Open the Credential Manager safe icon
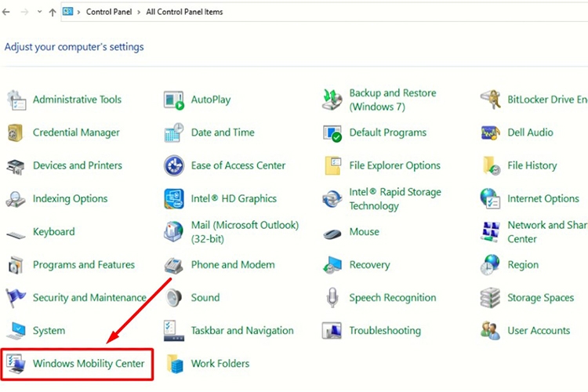Screen dimensions: 588x392 point(16,132)
